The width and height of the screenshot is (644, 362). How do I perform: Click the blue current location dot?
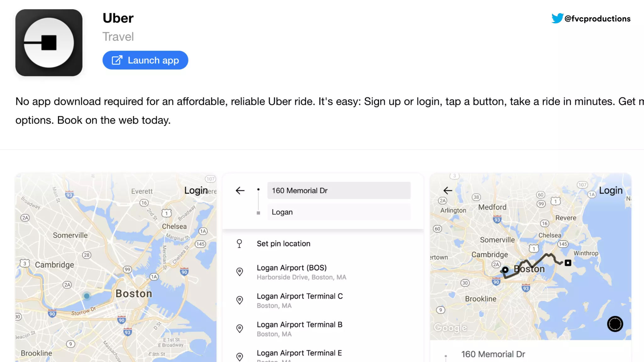click(87, 296)
